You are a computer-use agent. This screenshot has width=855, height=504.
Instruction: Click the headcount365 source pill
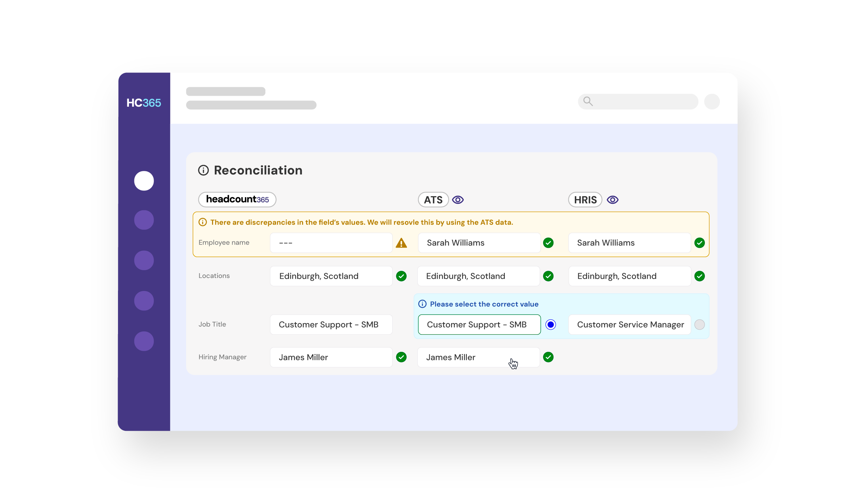point(237,199)
